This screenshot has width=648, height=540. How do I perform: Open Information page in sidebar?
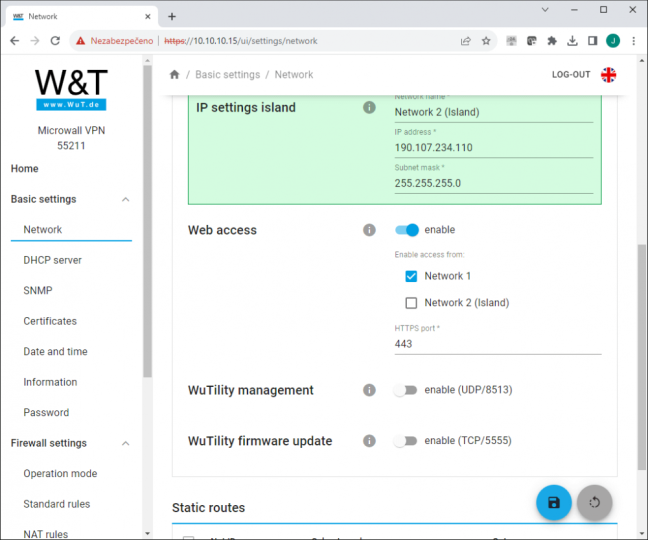(50, 382)
